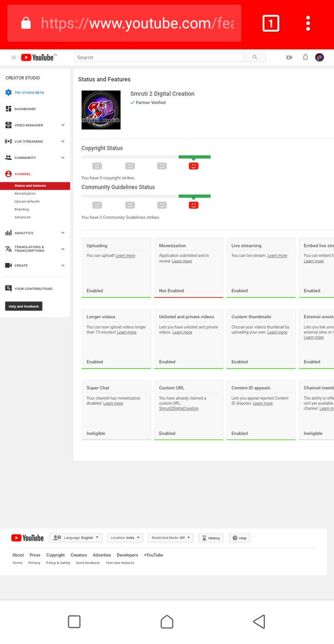Expand Translations & Transcriptions chevron
The width and height of the screenshot is (334, 644).
[x=63, y=249]
